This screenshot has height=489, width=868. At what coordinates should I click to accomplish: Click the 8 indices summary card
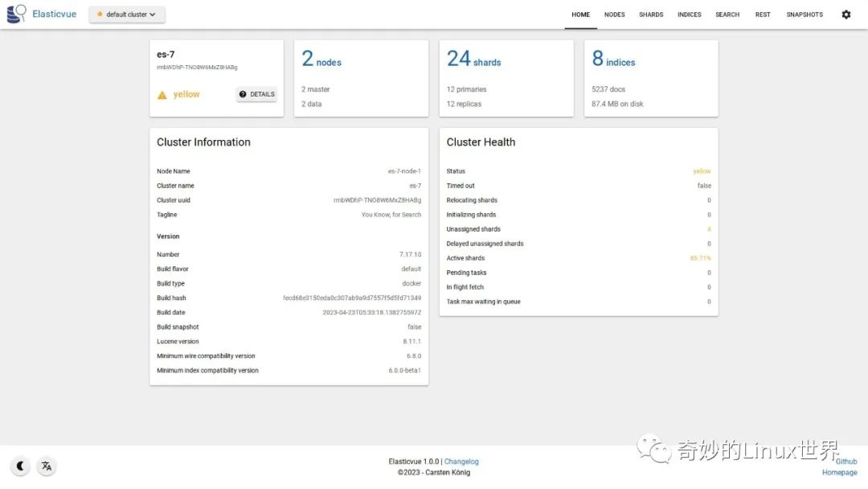[x=651, y=77]
